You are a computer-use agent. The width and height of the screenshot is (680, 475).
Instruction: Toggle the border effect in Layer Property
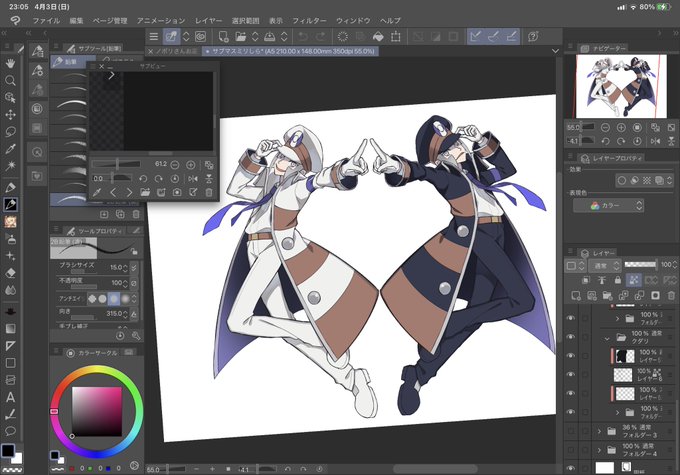[622, 180]
